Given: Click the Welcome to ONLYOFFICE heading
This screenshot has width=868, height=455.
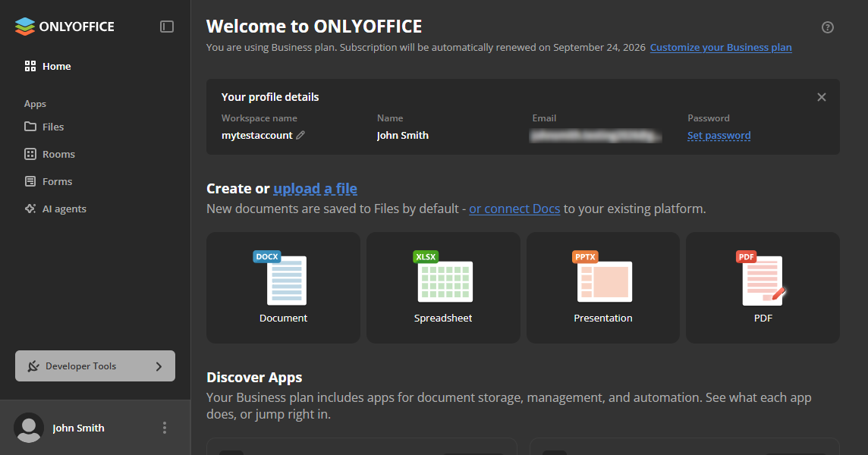Looking at the screenshot, I should click(x=314, y=27).
